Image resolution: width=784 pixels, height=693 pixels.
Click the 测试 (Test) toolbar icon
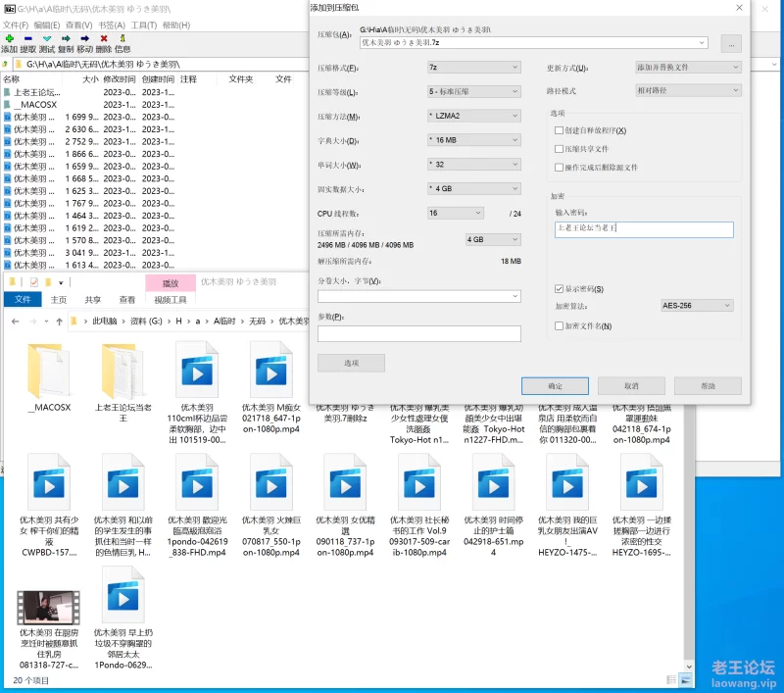pos(47,39)
